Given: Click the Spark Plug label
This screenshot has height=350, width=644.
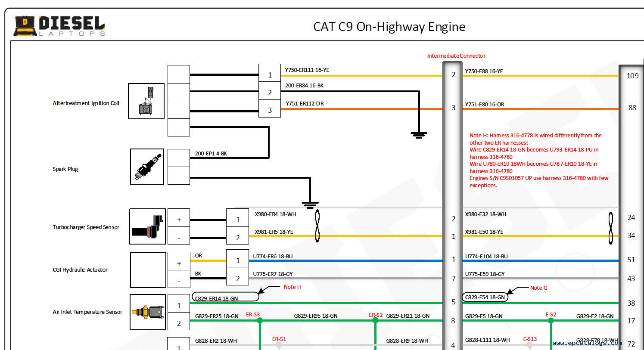Looking at the screenshot, I should tap(65, 169).
